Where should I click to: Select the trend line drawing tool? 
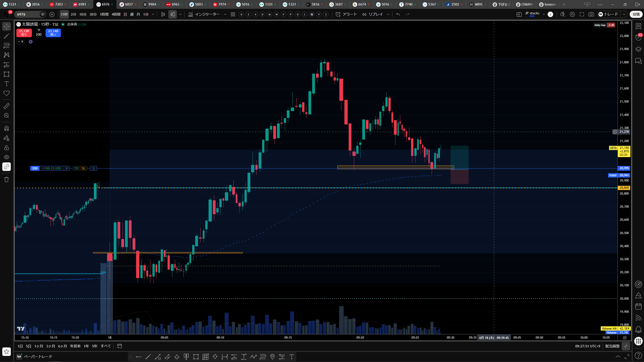tap(7, 36)
